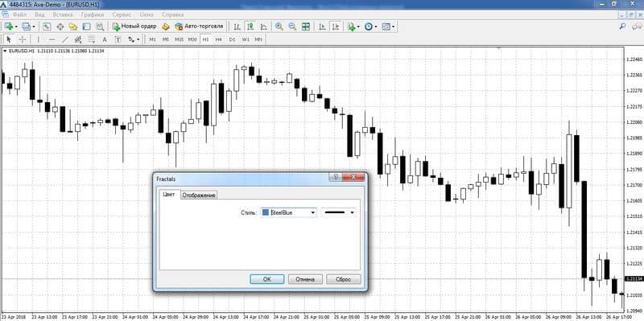Toggle chart auto-scroll icon
644x321 pixels.
tap(323, 27)
